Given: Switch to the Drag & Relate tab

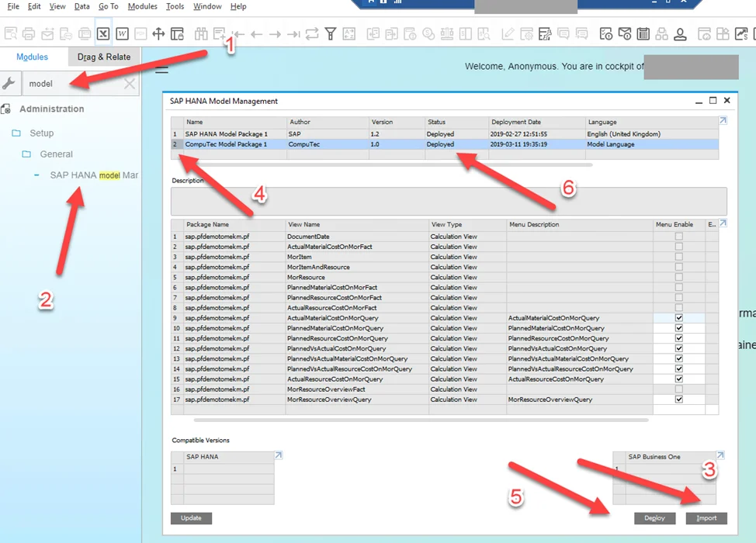Looking at the screenshot, I should (x=104, y=57).
